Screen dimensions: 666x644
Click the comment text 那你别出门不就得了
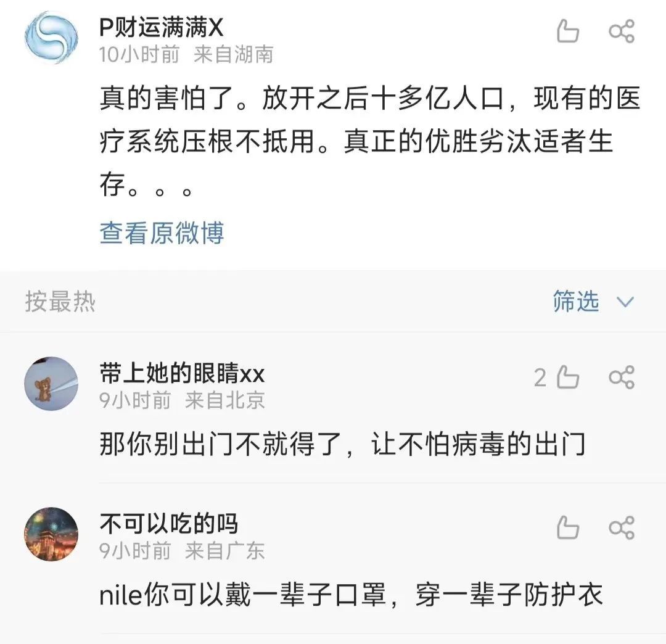pyautogui.click(x=342, y=444)
